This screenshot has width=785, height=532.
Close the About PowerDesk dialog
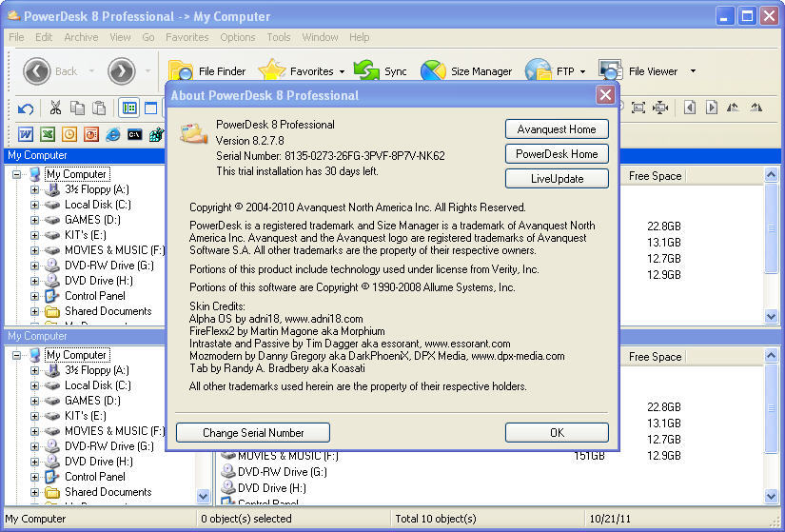point(605,94)
